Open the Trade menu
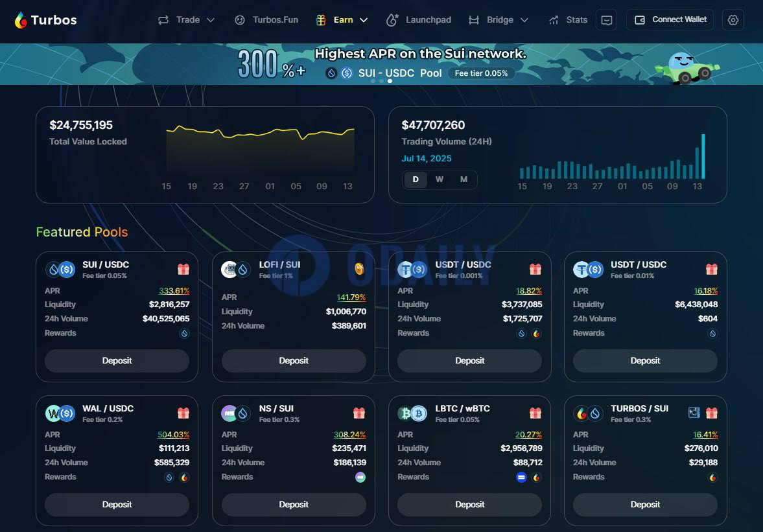763x532 pixels. (x=186, y=20)
